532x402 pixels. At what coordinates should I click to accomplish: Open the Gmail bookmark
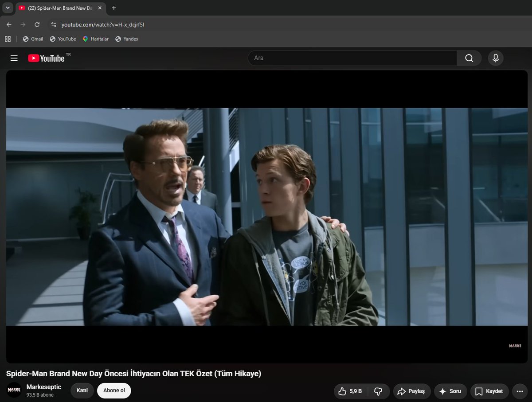(33, 39)
